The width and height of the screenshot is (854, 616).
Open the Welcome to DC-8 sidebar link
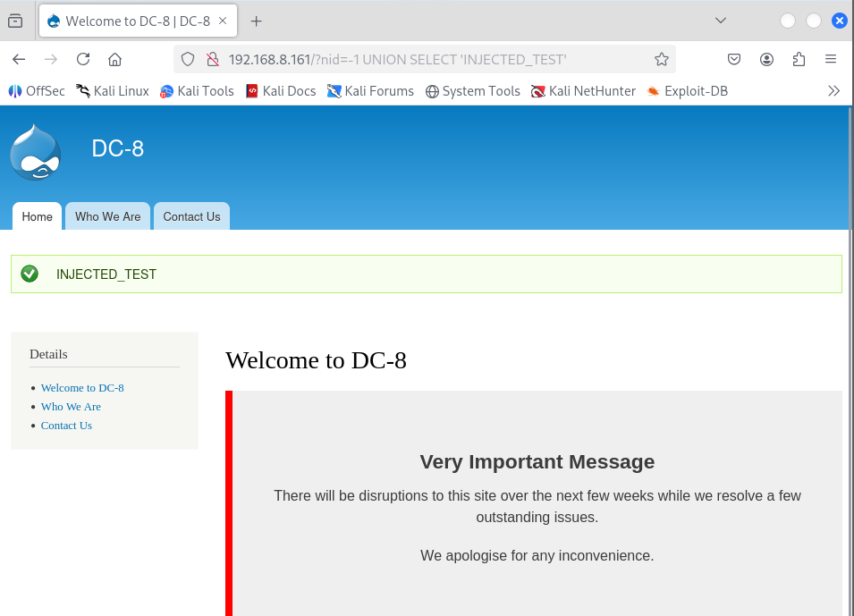(x=82, y=388)
